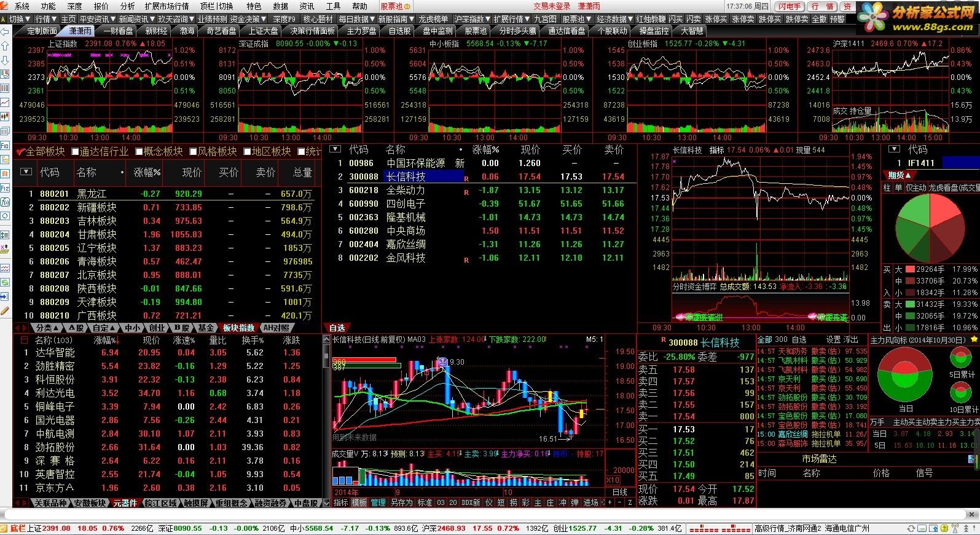Click the purple smiley marker on K-line chart

442,362
